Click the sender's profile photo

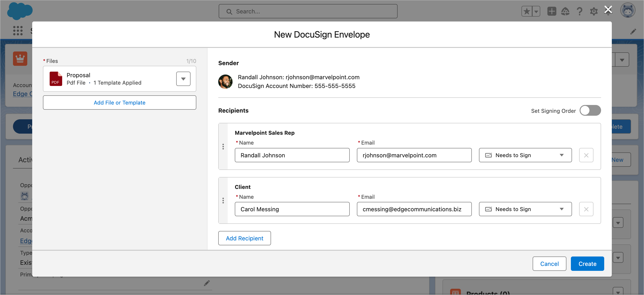pos(225,81)
